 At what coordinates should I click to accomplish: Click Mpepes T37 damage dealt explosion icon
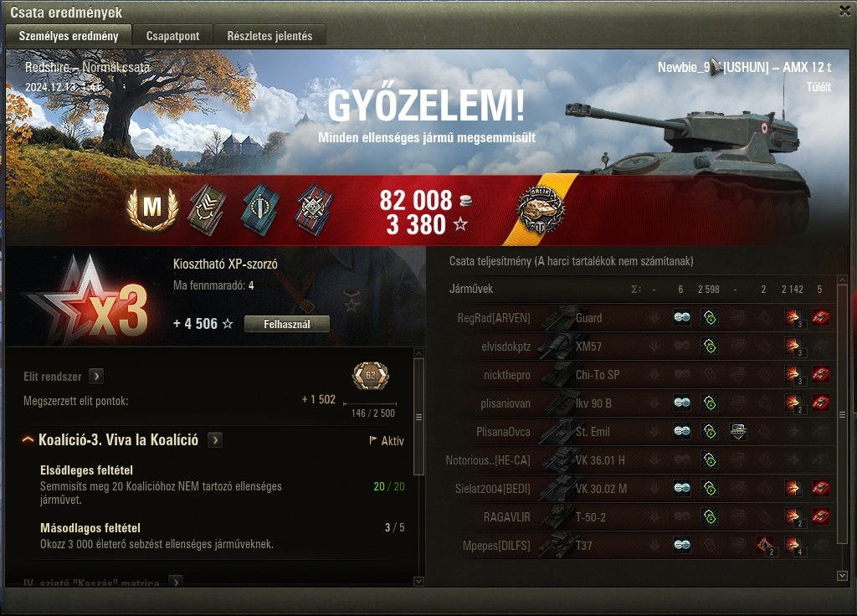coord(793,545)
